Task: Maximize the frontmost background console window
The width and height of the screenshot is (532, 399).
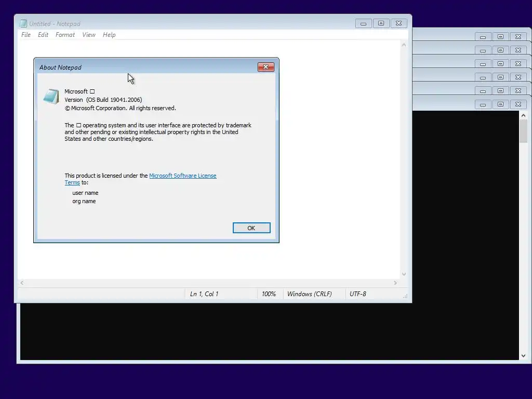Action: pyautogui.click(x=500, y=104)
